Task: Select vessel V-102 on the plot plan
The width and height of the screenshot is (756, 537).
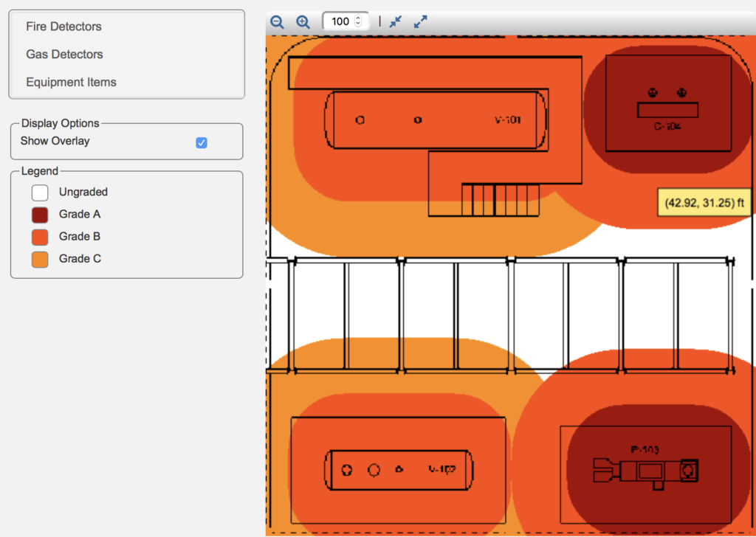Action: [399, 469]
